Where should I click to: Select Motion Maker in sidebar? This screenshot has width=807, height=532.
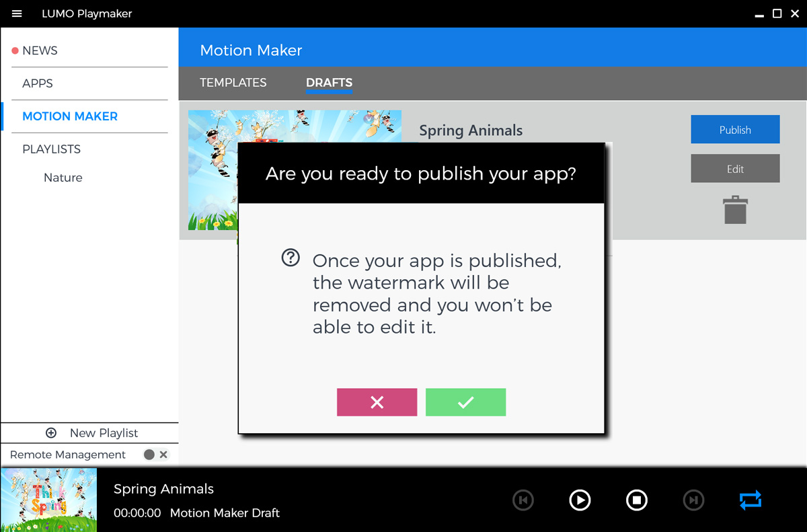pyautogui.click(x=70, y=116)
